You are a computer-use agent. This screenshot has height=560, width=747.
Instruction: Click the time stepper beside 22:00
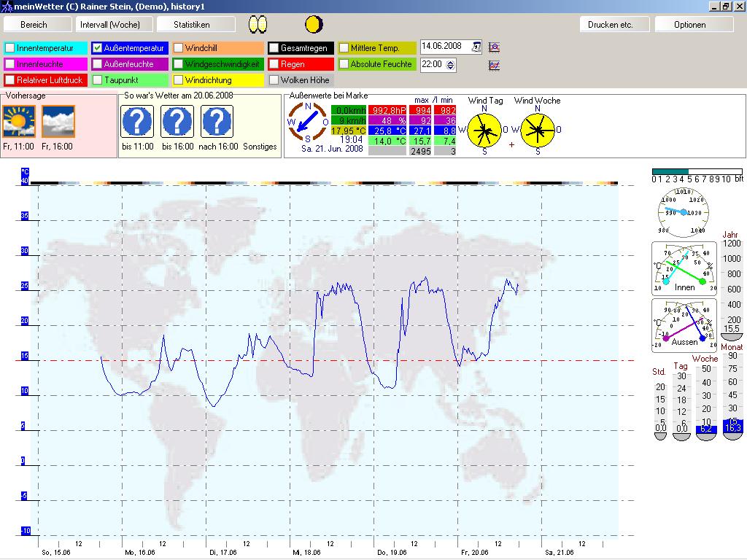click(x=450, y=64)
